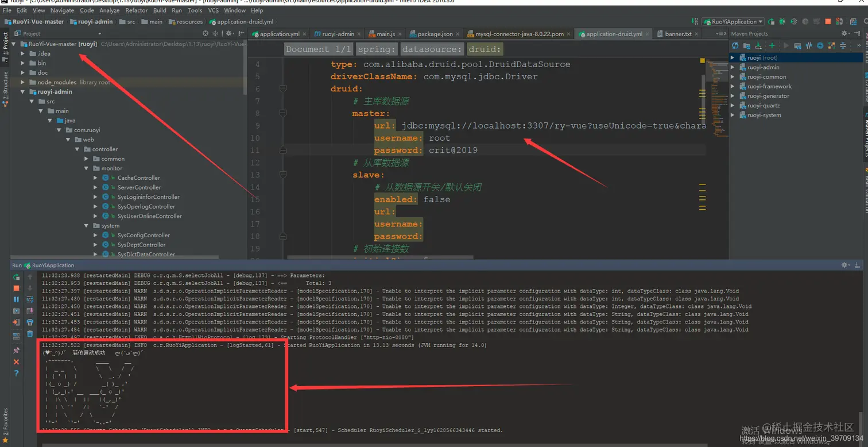This screenshot has height=447, width=868.
Task: Toggle soft-wrap in the console output
Action: point(30,299)
